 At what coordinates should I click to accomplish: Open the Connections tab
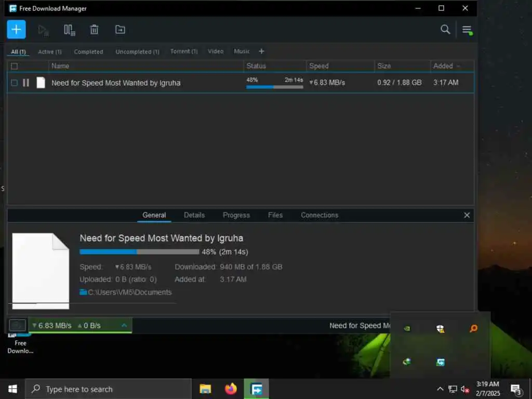(x=320, y=215)
